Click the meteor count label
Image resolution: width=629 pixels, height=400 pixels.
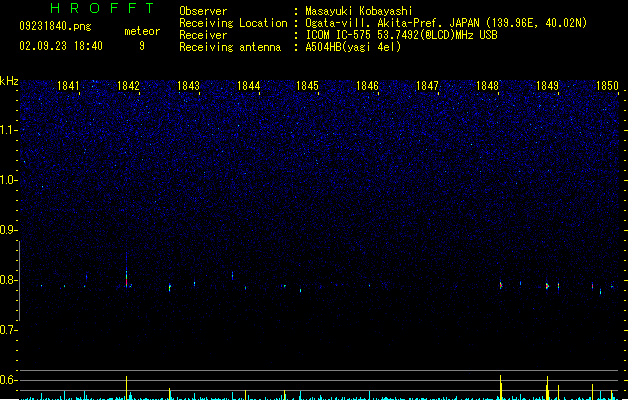tap(142, 31)
